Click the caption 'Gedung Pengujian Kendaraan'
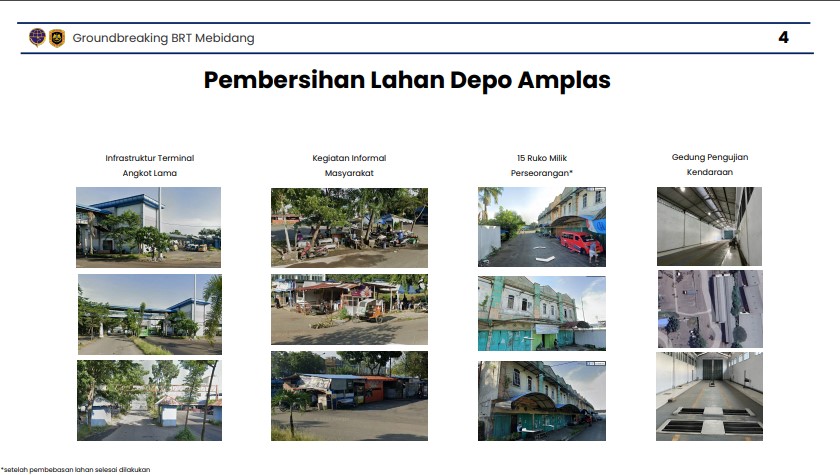This screenshot has width=840, height=475. 710,164
